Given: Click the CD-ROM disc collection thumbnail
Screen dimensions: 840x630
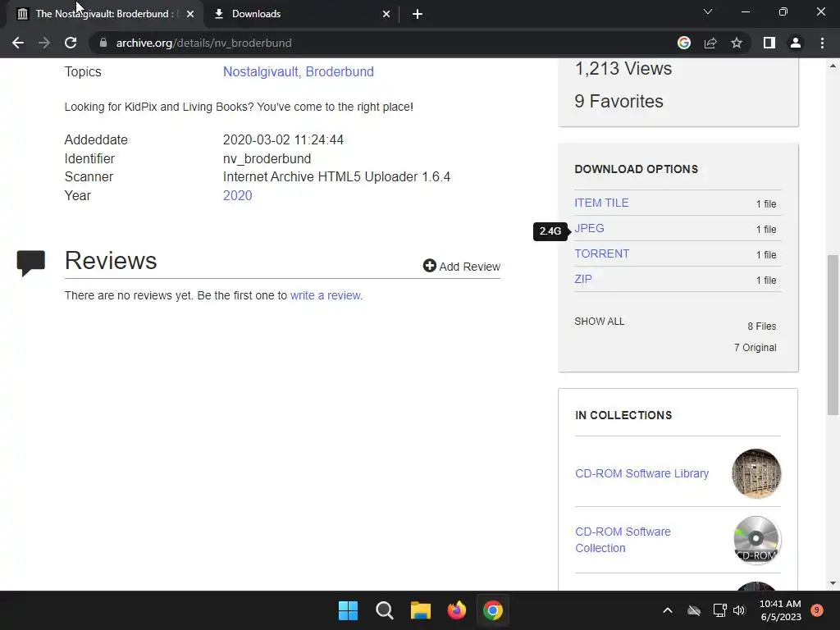Looking at the screenshot, I should point(756,540).
